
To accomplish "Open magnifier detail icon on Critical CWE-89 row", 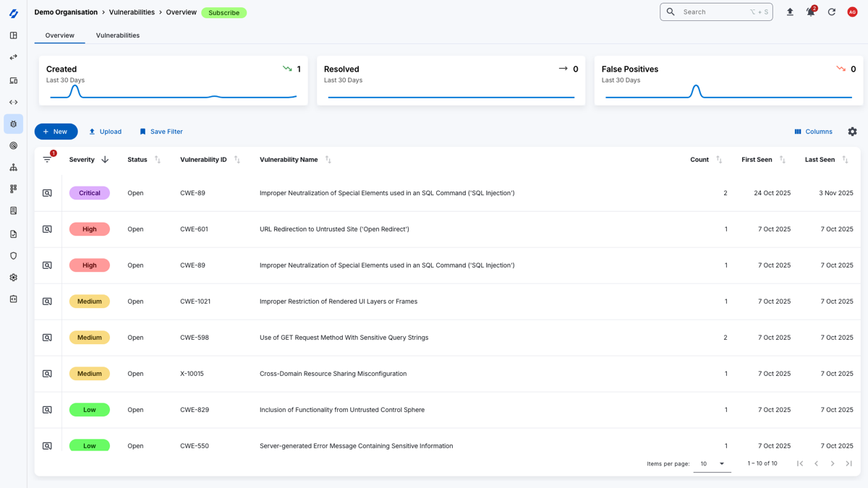I will (x=47, y=192).
